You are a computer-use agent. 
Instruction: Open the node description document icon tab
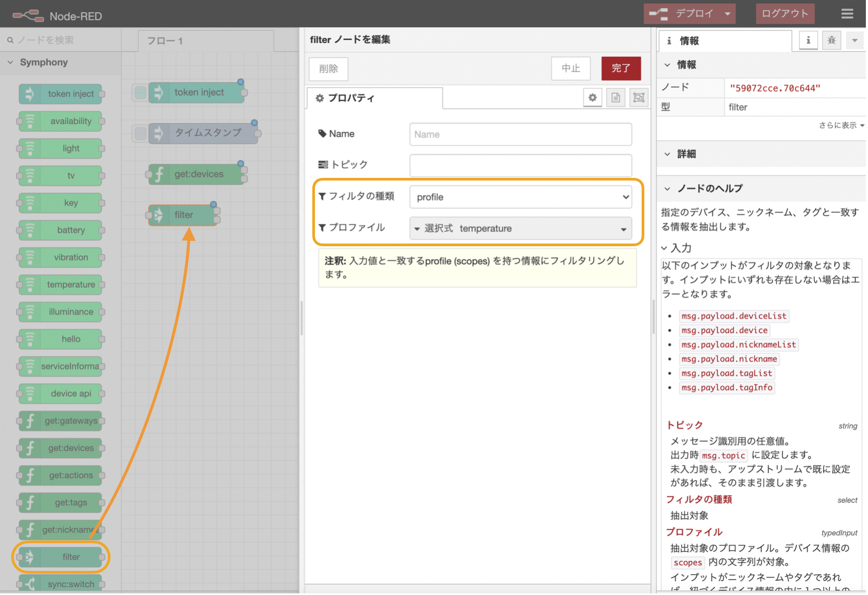point(616,98)
